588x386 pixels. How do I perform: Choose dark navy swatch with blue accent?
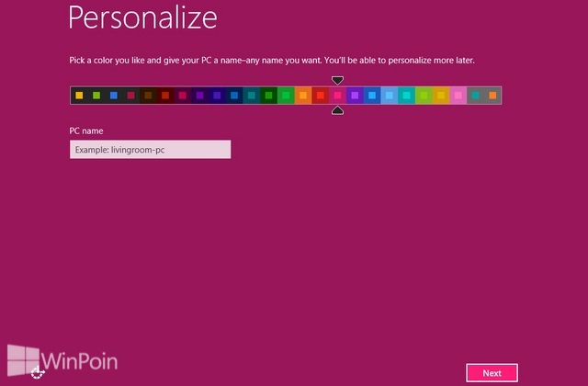234,96
